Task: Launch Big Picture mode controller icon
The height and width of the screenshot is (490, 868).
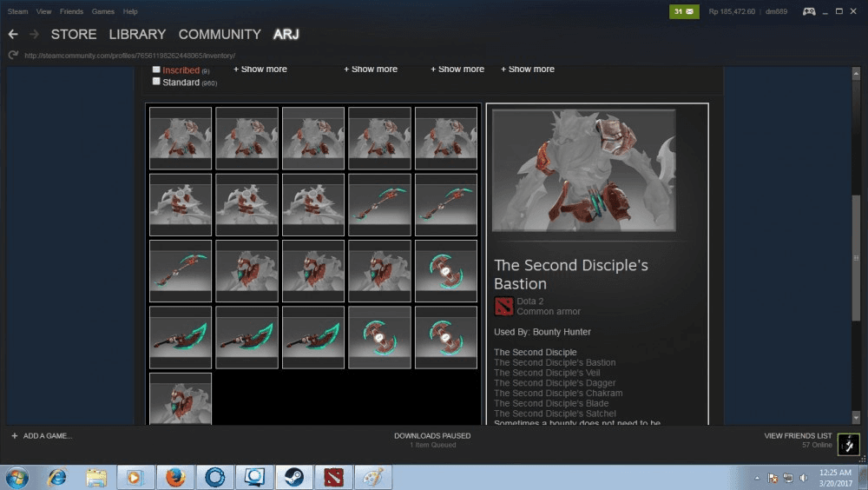Action: (809, 11)
